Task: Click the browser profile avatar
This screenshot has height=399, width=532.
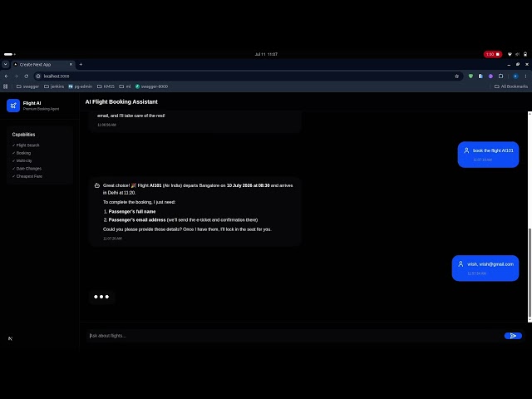Action: (x=515, y=76)
